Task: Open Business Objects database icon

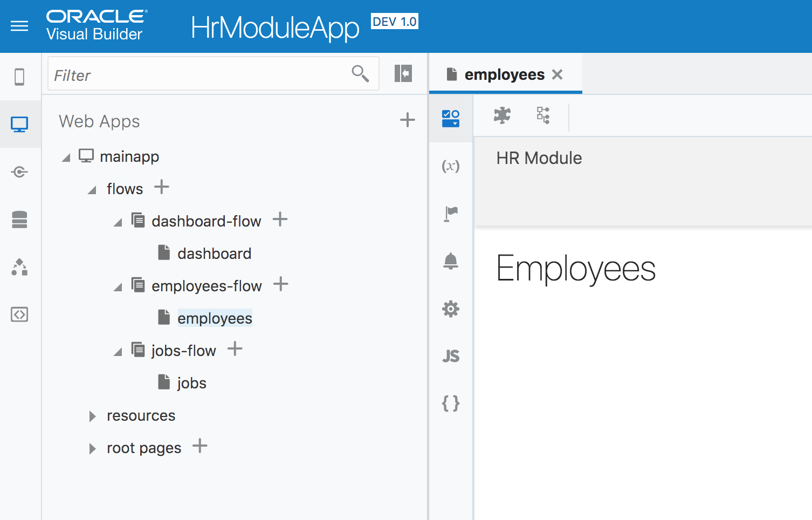Action: [19, 220]
